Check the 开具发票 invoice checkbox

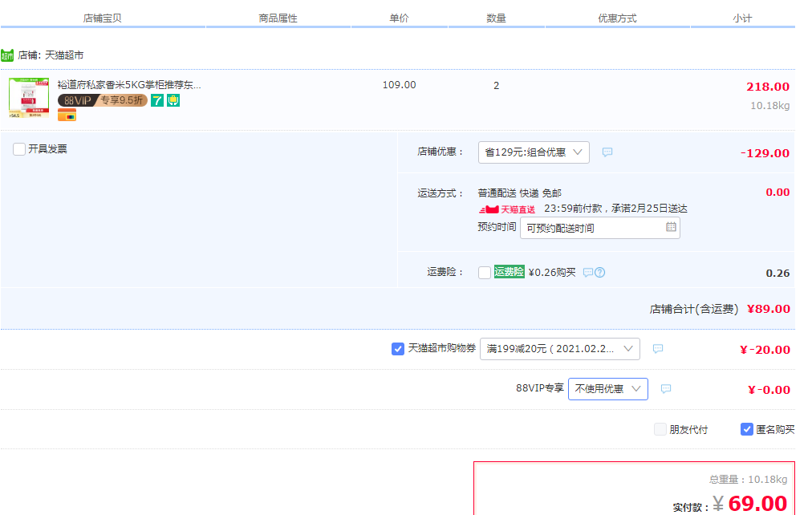(x=19, y=149)
